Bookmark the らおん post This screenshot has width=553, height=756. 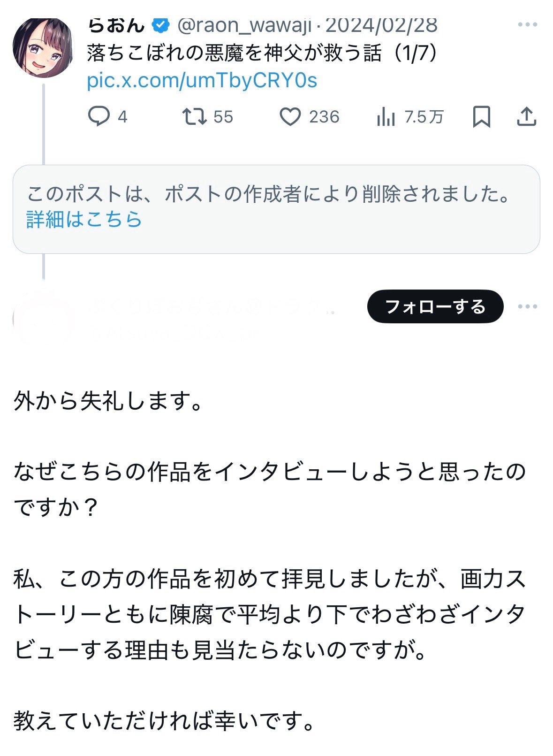point(481,116)
